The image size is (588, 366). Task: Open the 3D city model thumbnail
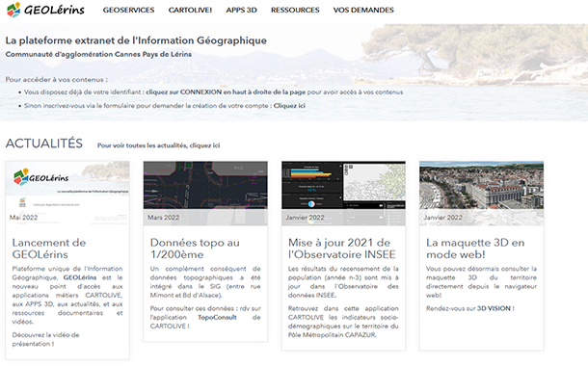482,194
